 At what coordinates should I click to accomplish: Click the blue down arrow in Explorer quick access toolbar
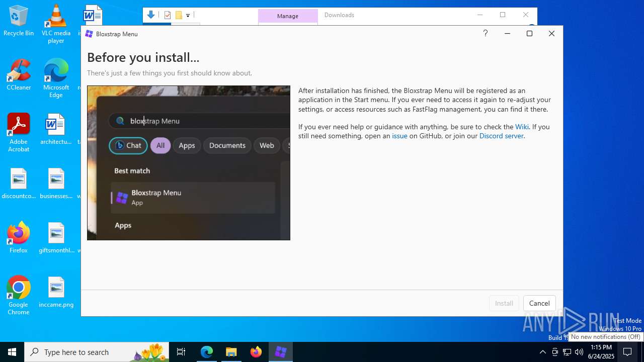[151, 15]
